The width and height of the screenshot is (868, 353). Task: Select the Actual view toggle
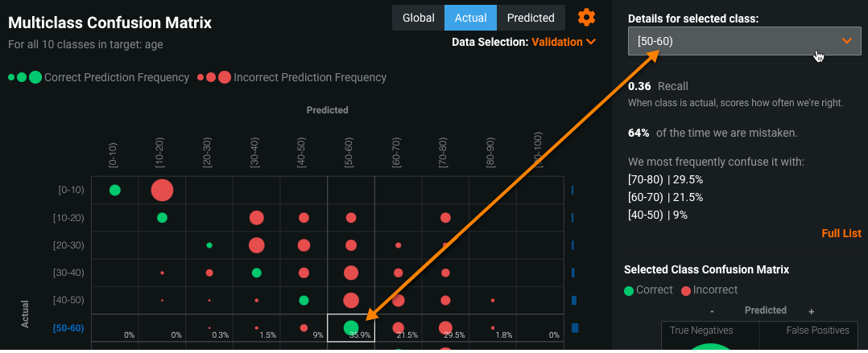[470, 18]
